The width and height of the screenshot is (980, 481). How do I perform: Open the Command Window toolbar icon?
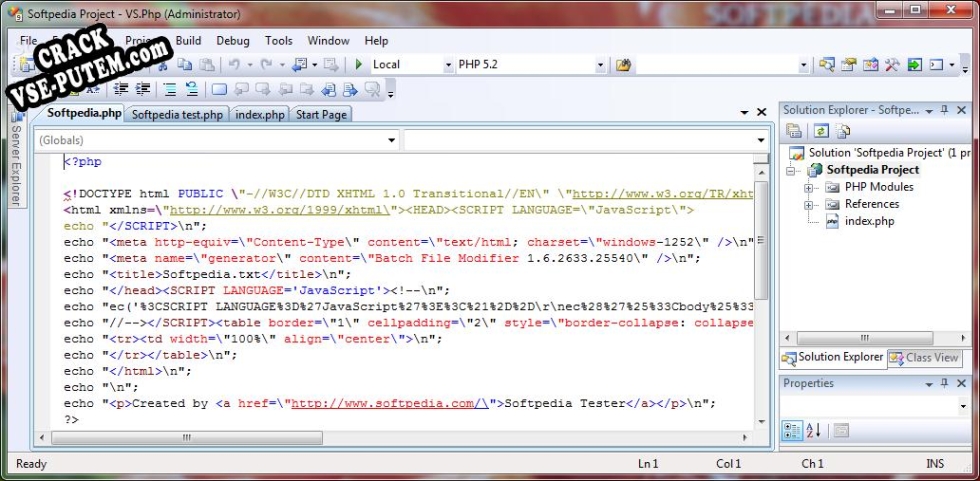[936, 64]
